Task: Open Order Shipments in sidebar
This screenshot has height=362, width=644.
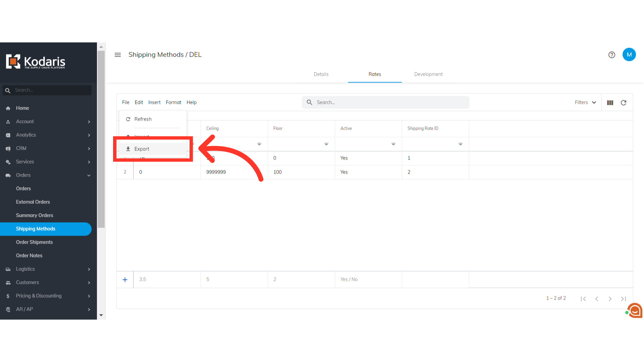Action: 34,242
